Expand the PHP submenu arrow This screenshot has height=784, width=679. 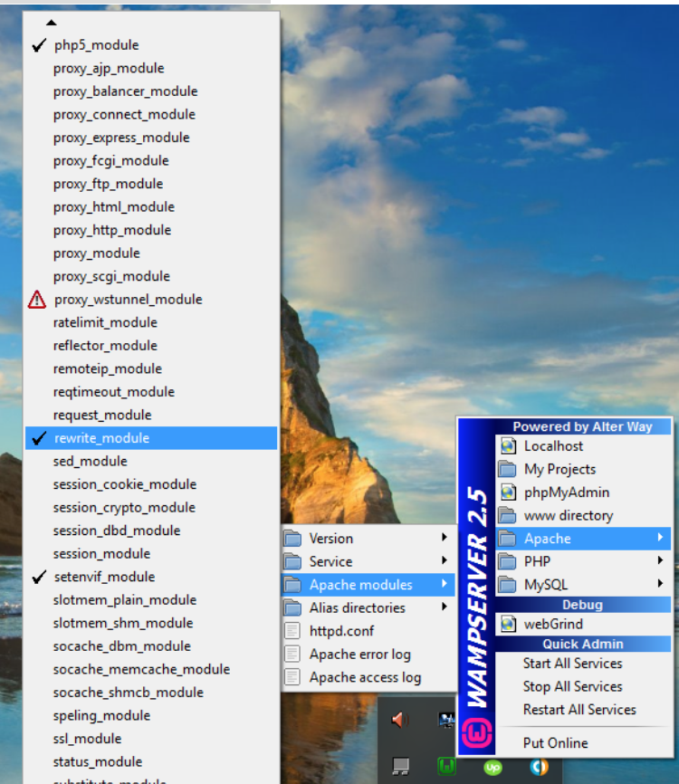point(661,560)
